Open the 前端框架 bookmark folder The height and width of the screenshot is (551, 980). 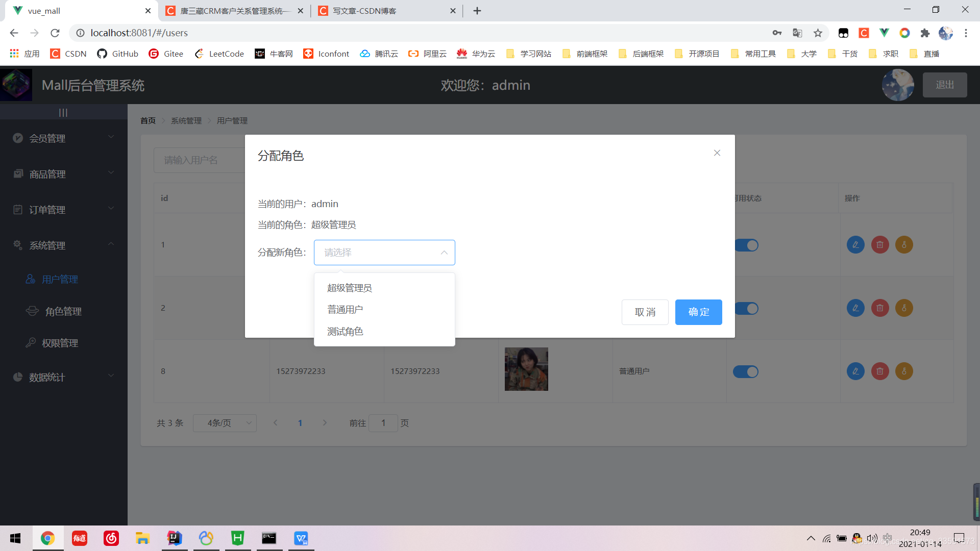pyautogui.click(x=585, y=54)
